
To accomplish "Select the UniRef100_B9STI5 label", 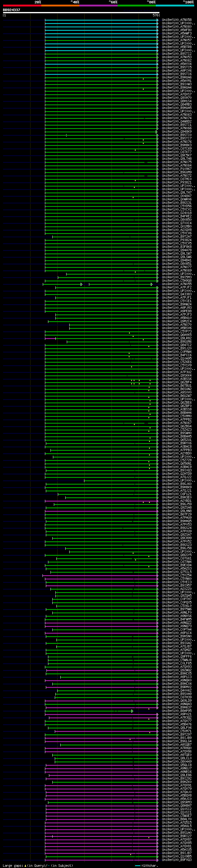I will 177,67.
